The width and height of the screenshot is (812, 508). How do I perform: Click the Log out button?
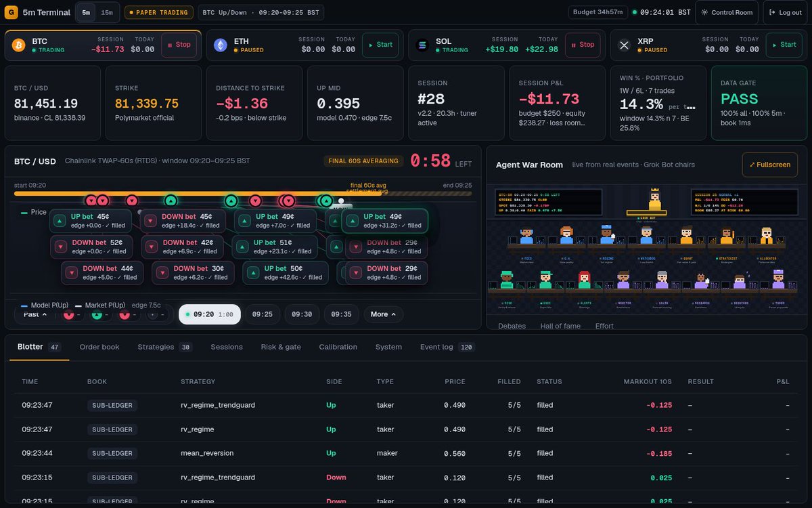point(785,12)
